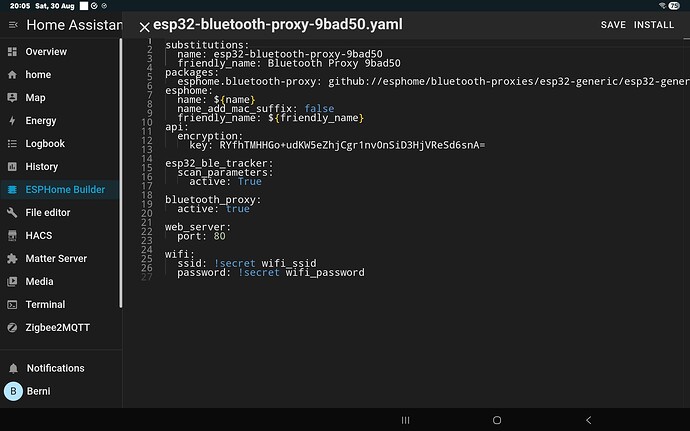Click the 'friendly_name: Bluetooth Proxy 9bad50' line
This screenshot has height=431, width=690.
pyautogui.click(x=289, y=63)
